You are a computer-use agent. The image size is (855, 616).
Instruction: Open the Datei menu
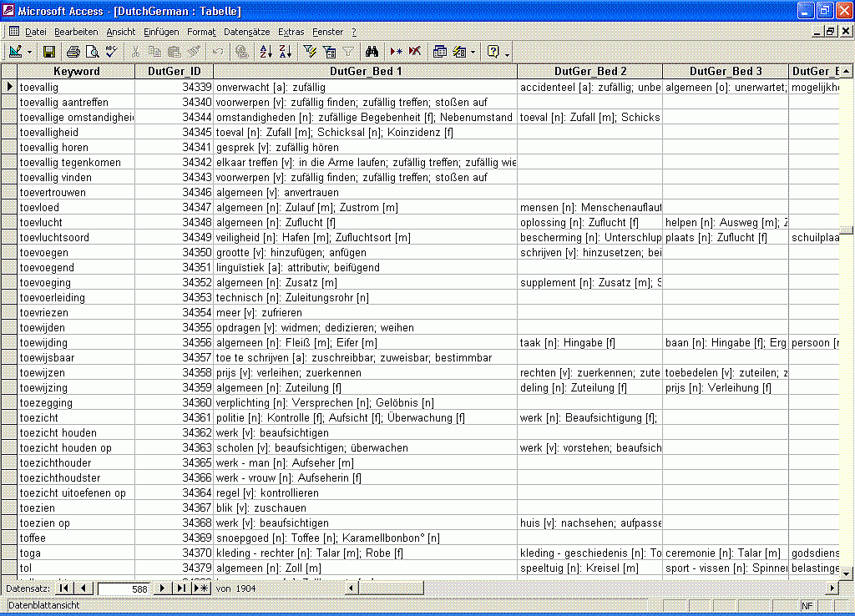(35, 32)
